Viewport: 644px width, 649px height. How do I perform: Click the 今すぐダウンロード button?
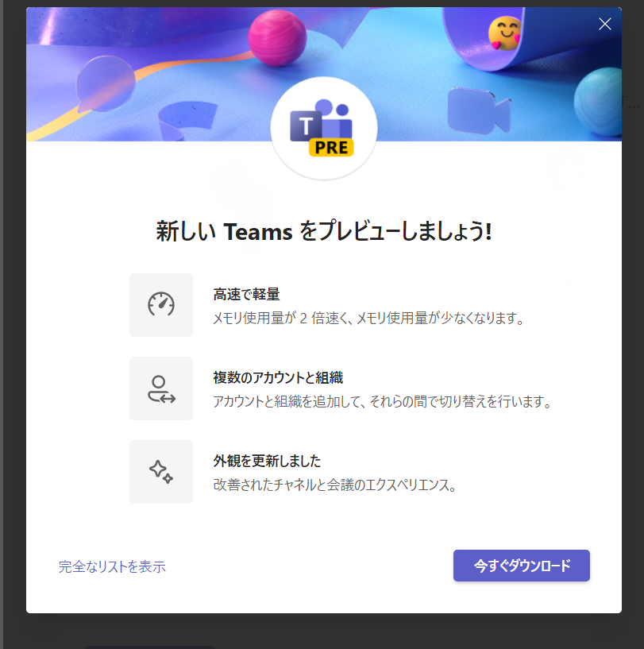[521, 566]
